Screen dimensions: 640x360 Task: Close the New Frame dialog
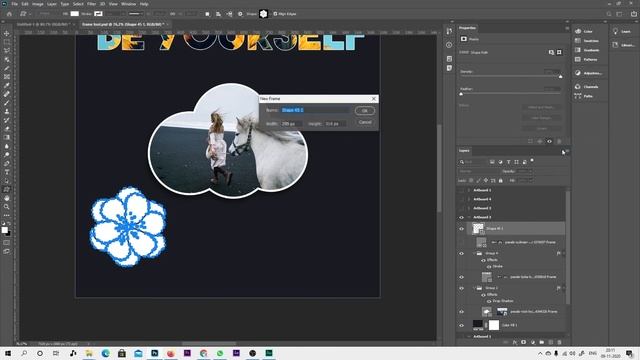point(373,99)
